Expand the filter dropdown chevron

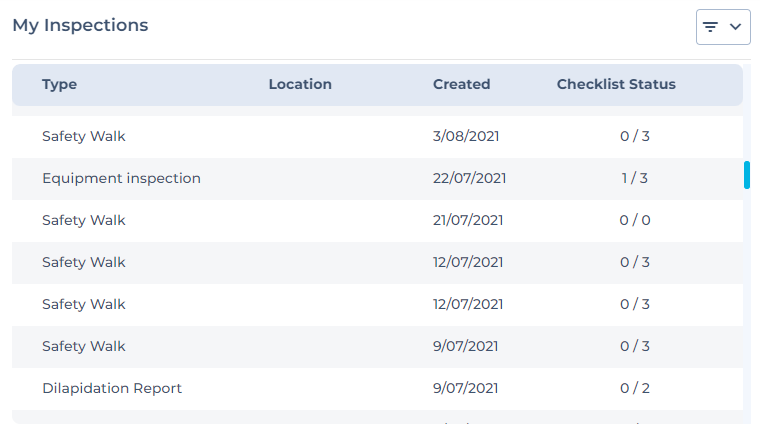[735, 27]
